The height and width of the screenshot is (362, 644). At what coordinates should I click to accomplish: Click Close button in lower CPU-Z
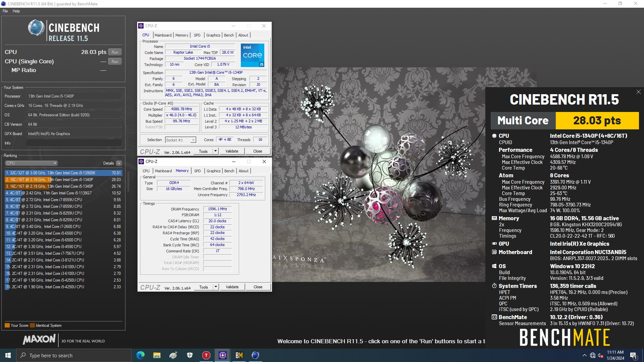click(x=258, y=287)
